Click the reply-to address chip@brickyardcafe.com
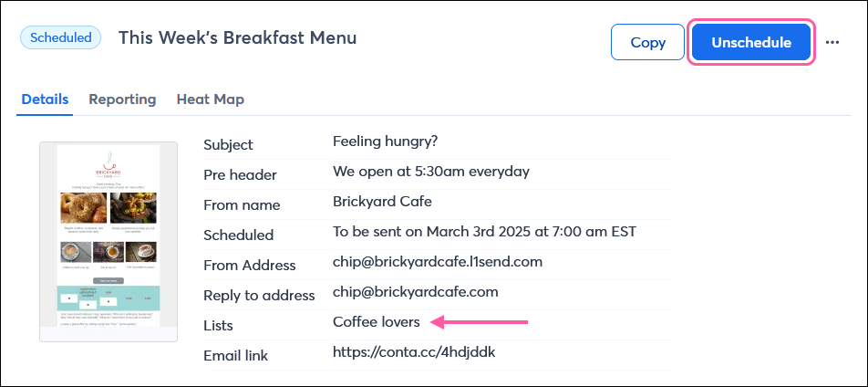This screenshot has height=387, width=868. point(416,292)
